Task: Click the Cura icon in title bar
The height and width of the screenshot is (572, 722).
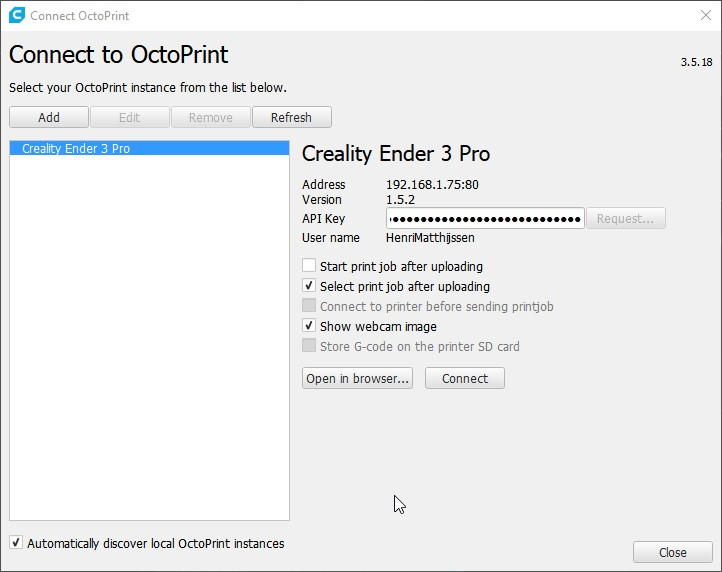Action: (16, 16)
